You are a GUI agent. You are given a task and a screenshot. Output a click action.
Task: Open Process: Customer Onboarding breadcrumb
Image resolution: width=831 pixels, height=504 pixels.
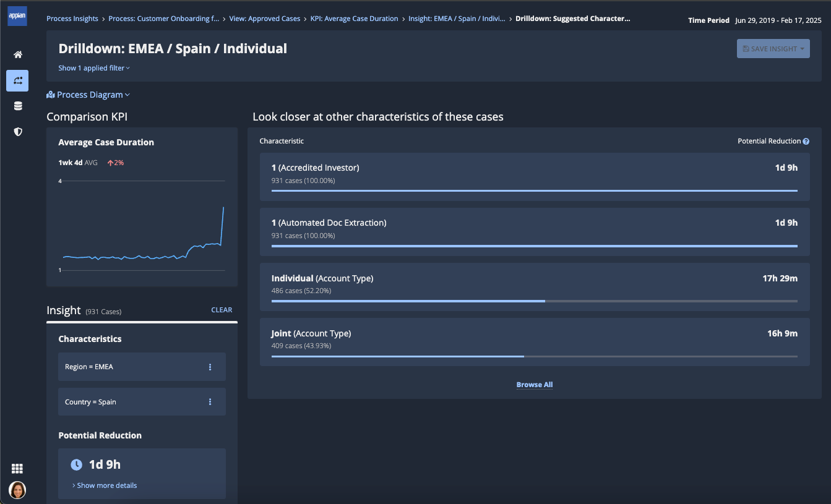click(x=163, y=19)
